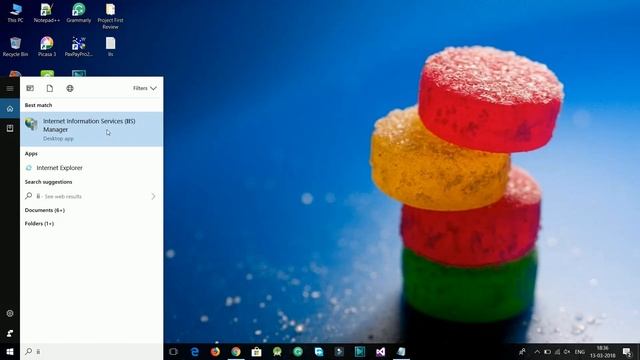Open the This PC desktop icon
This screenshot has width=640, height=360.
pos(16,13)
